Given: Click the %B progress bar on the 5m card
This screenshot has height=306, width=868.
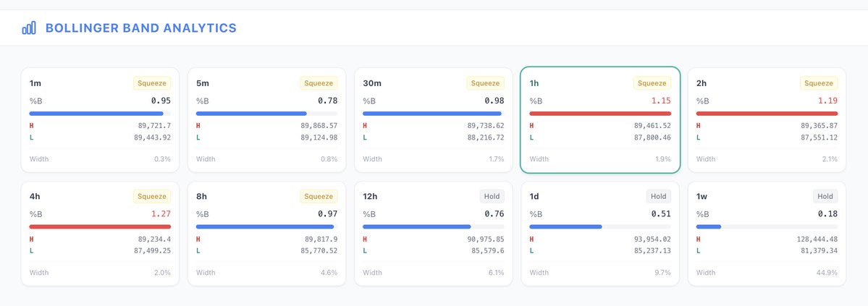Looking at the screenshot, I should (267, 114).
